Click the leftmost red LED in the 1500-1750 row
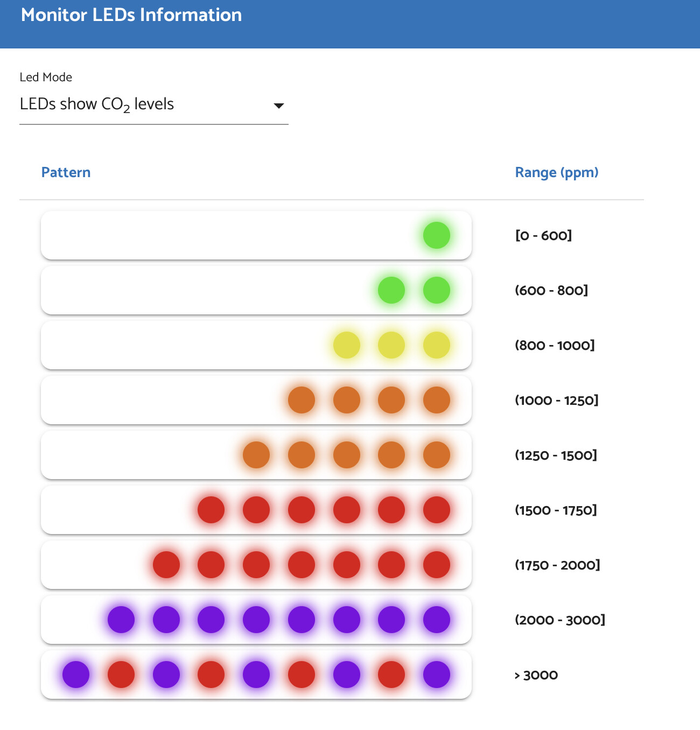The height and width of the screenshot is (730, 700). point(211,510)
